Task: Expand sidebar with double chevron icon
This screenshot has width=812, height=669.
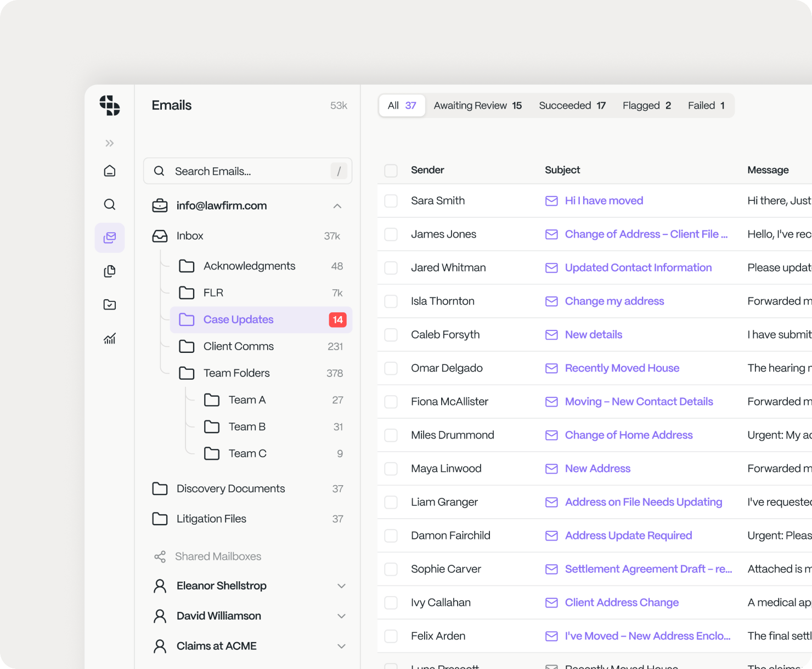Action: [110, 143]
